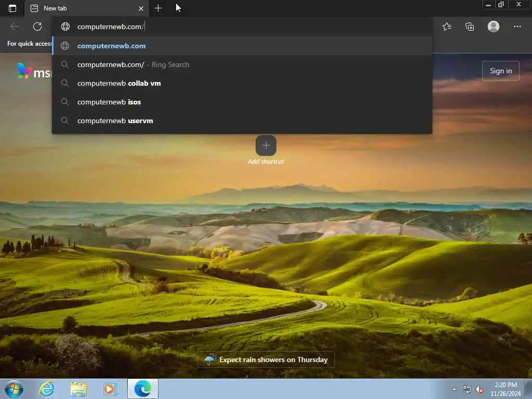Pick the computernewb isos suggestion
The image size is (532, 399).
pos(242,102)
